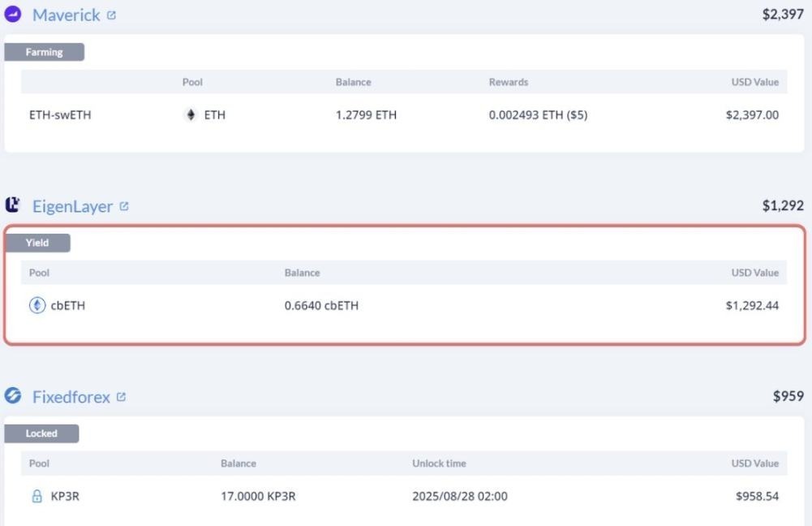Click the Unlock time column header

click(x=439, y=463)
